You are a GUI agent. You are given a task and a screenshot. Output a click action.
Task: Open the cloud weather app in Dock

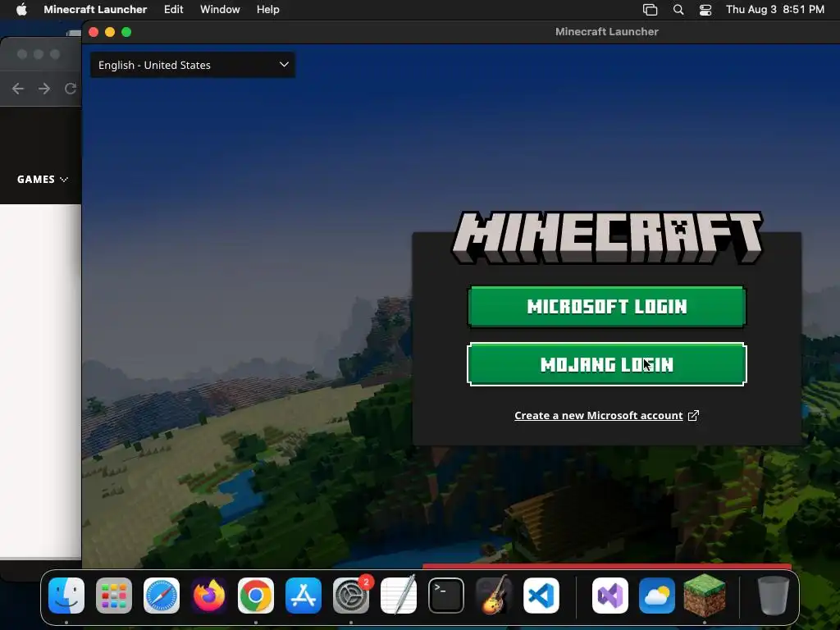657,596
